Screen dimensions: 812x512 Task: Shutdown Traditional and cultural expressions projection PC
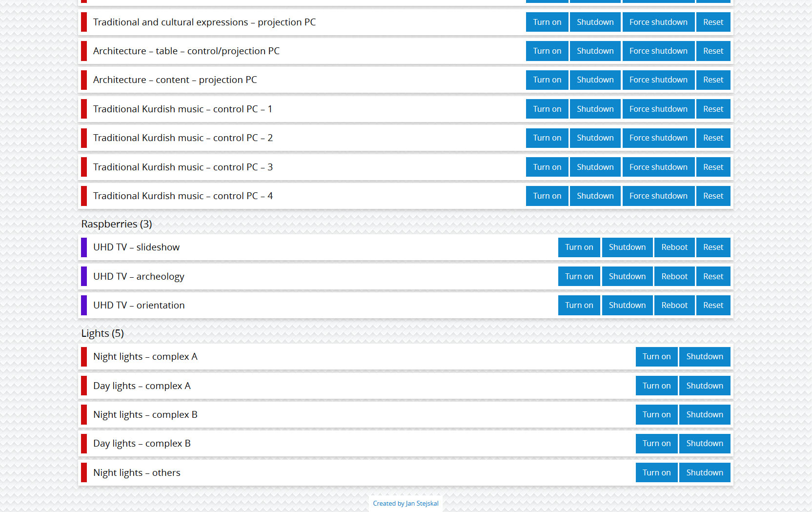[595, 22]
